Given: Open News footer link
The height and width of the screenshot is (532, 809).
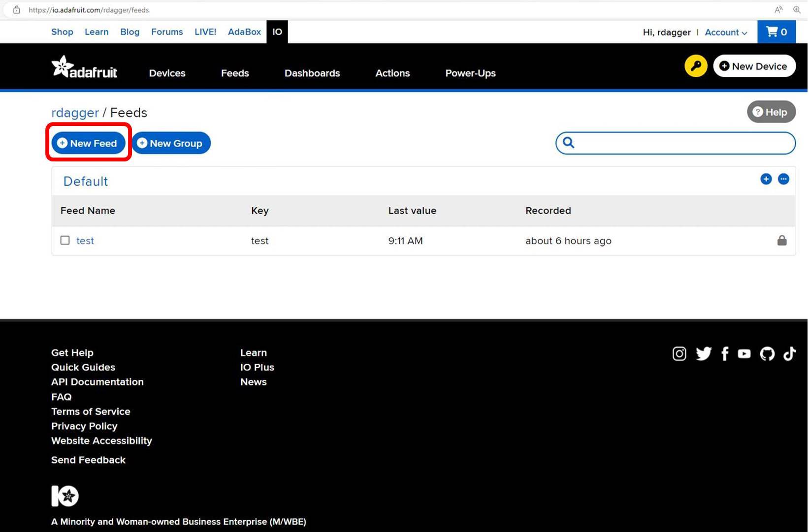Looking at the screenshot, I should pyautogui.click(x=254, y=382).
